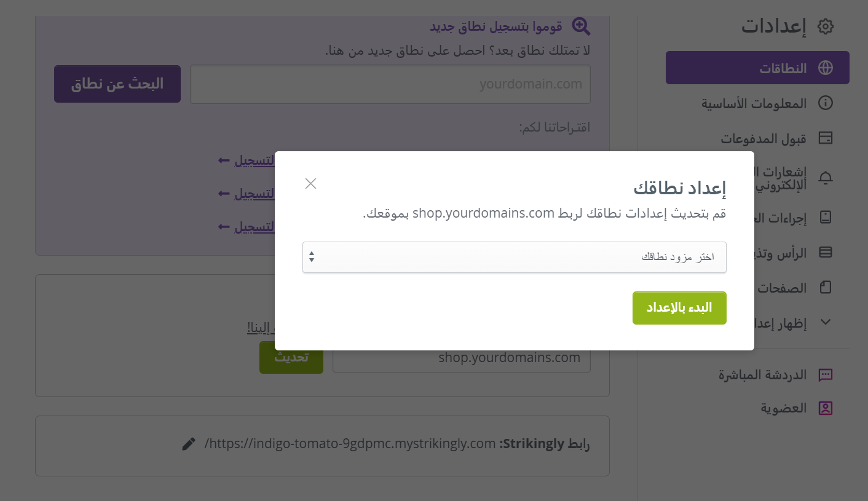Click the green البدء بالإعداد button
Image resolution: width=868 pixels, height=501 pixels.
pos(679,308)
